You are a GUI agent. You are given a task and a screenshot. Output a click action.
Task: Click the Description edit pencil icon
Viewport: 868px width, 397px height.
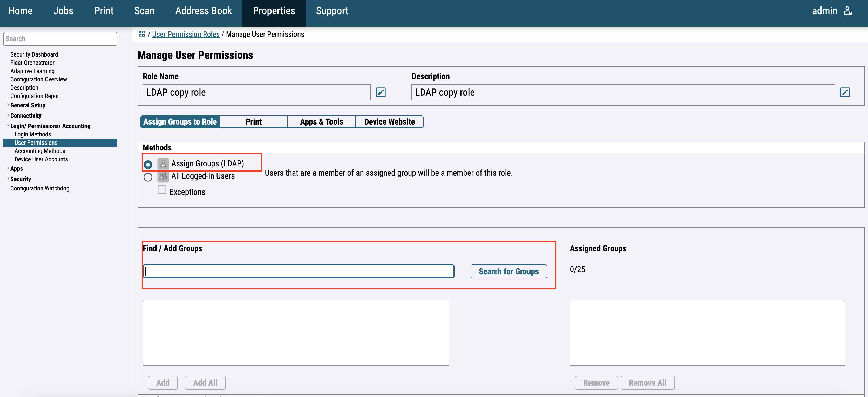coord(845,92)
